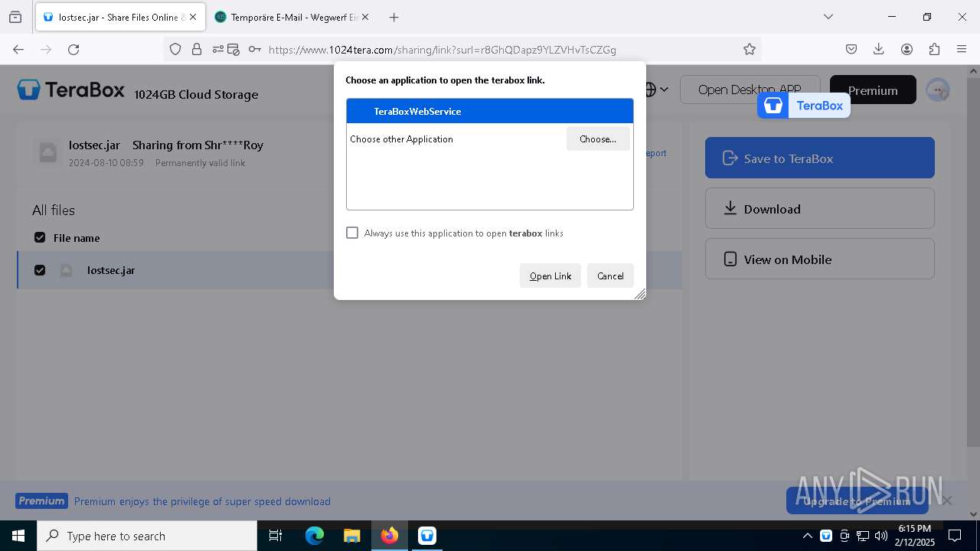Click the dialog resize grip corner
The height and width of the screenshot is (551, 980).
(640, 294)
